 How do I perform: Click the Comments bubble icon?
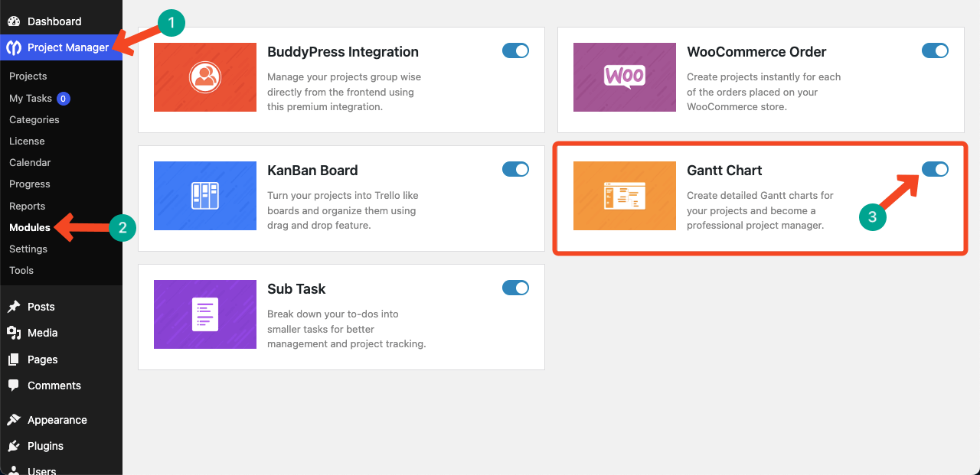[14, 386]
